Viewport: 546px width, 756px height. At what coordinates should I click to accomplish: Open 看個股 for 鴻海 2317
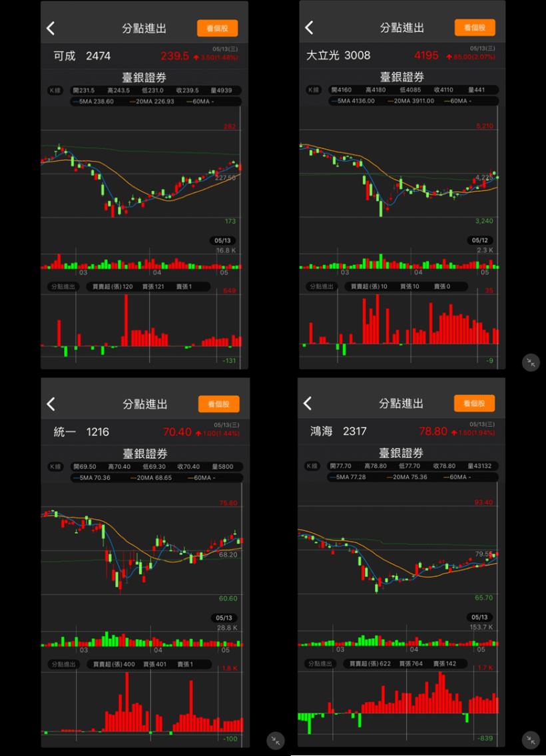coord(474,403)
